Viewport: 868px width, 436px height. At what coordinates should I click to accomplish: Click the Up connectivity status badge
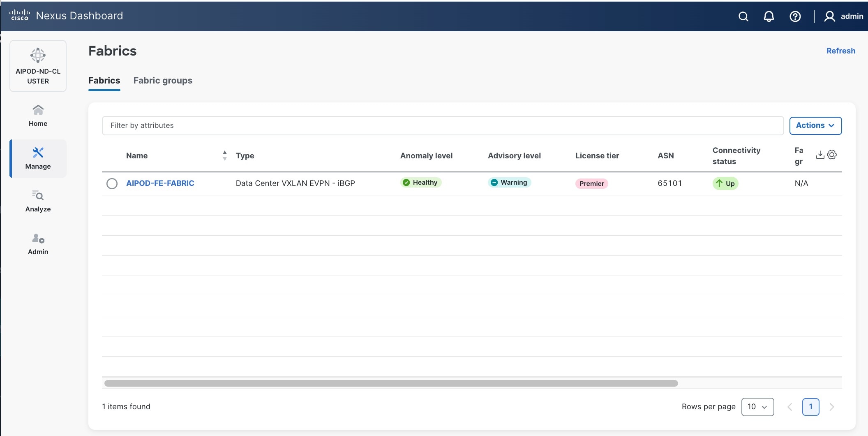725,183
